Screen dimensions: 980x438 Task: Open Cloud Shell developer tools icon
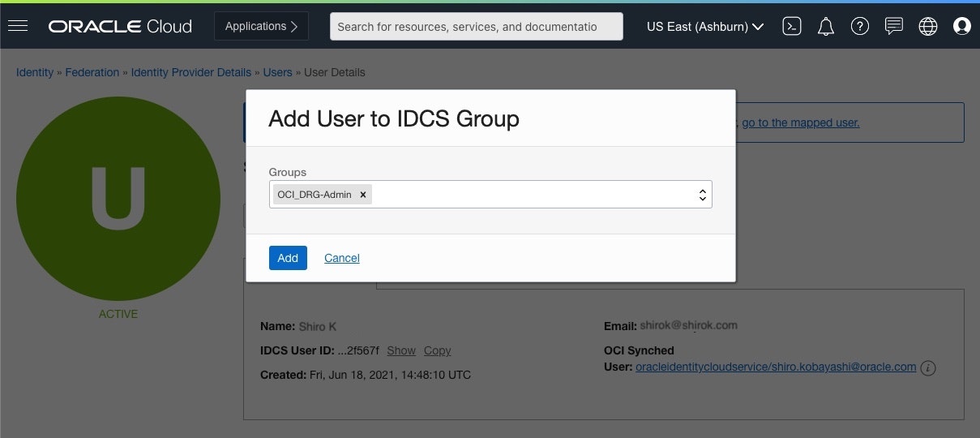[x=792, y=27]
